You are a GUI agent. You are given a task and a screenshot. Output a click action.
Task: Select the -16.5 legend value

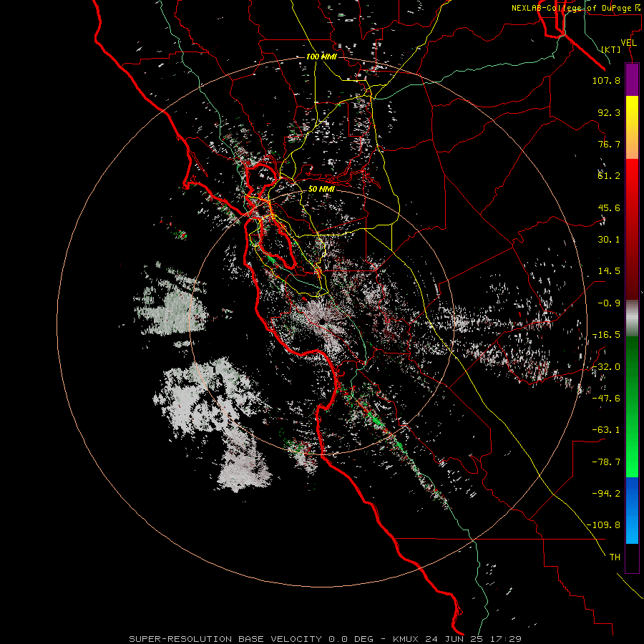pyautogui.click(x=606, y=335)
